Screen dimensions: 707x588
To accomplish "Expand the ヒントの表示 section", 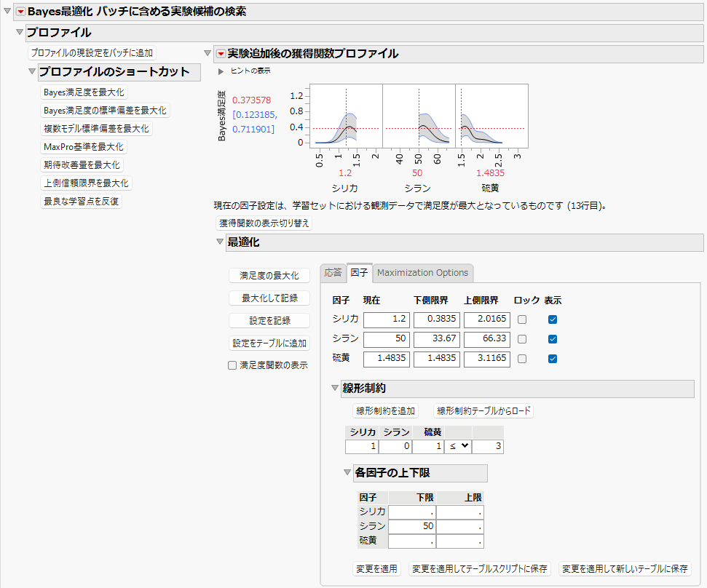I will click(221, 71).
